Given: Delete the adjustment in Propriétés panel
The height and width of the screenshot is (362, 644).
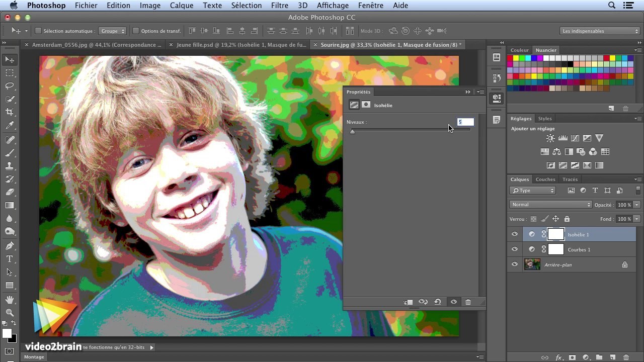Looking at the screenshot, I should [468, 302].
